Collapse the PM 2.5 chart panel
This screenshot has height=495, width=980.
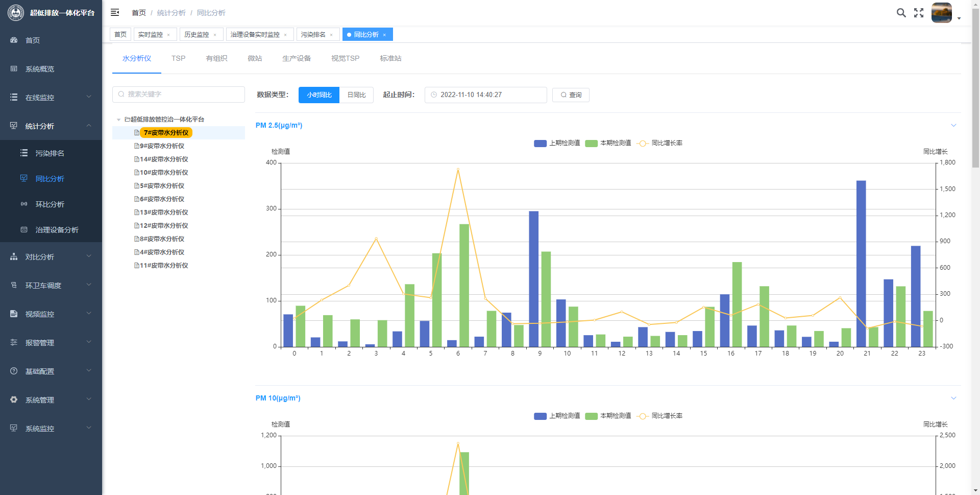click(953, 126)
